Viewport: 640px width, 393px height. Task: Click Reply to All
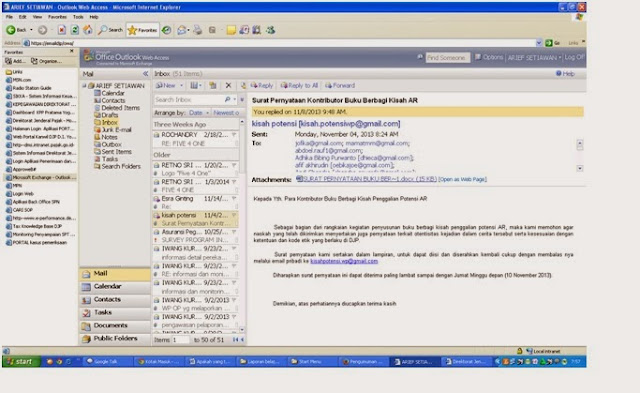(299, 86)
